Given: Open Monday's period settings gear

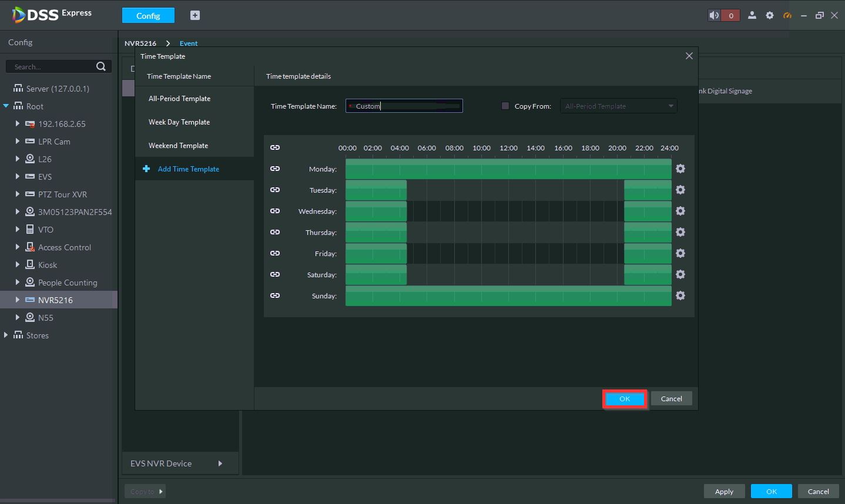Looking at the screenshot, I should [x=680, y=169].
